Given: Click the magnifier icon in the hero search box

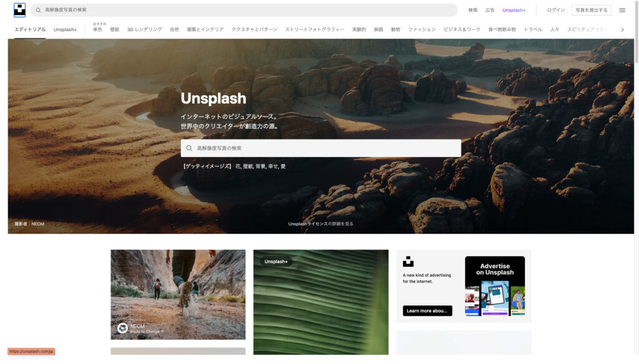Looking at the screenshot, I should (x=189, y=148).
